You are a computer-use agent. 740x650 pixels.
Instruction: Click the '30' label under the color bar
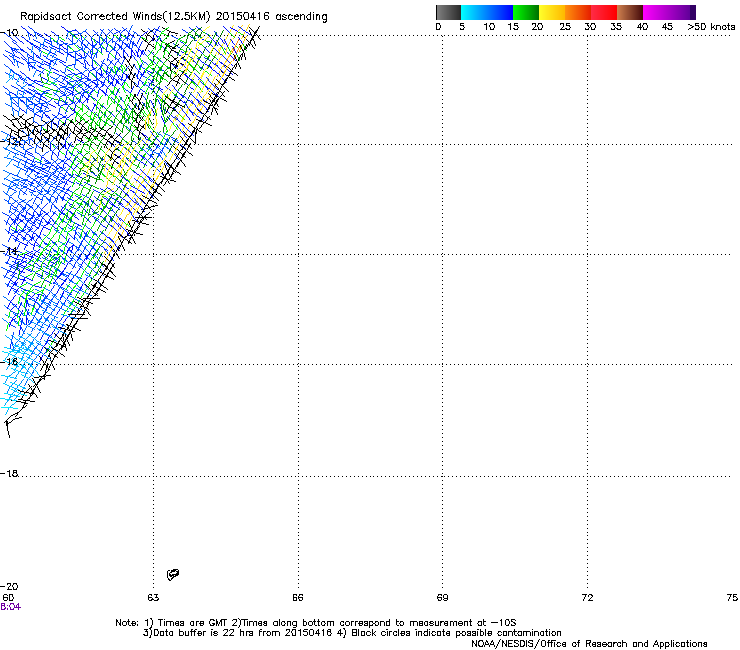tap(590, 27)
